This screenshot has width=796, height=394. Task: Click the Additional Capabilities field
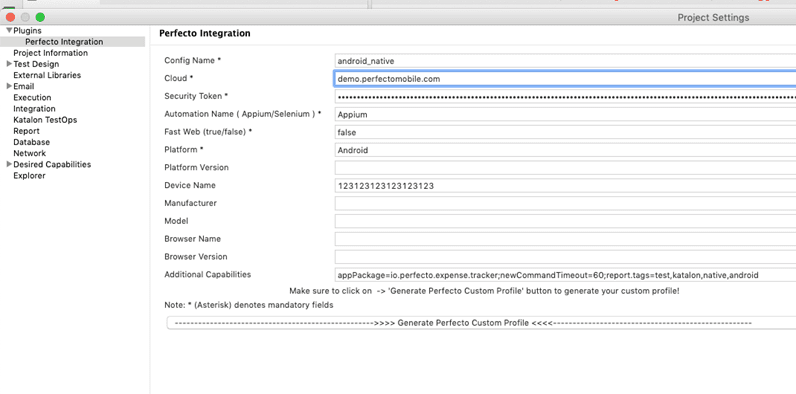[565, 275]
